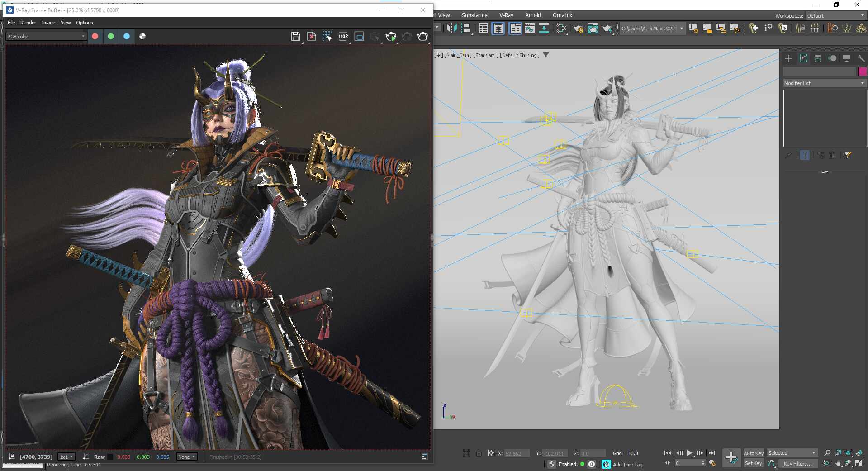Open the Ornatrix menu in 3ds Max

[x=562, y=15]
